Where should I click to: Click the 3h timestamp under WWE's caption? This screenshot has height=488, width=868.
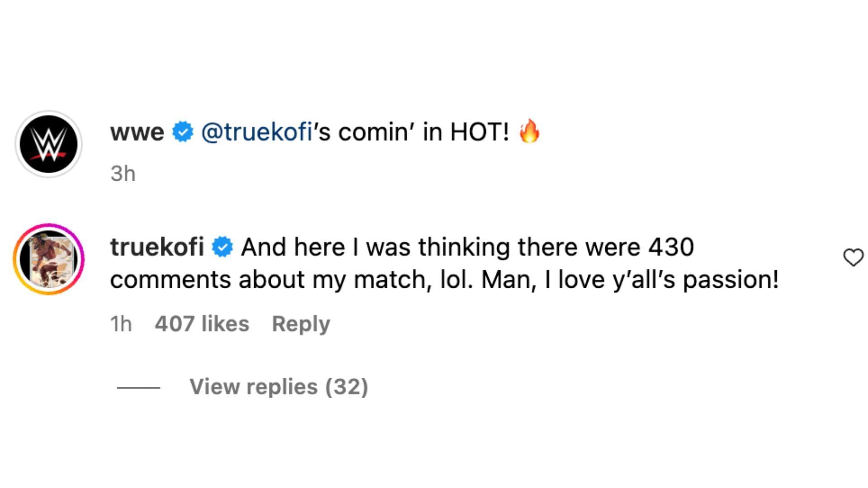tap(123, 174)
